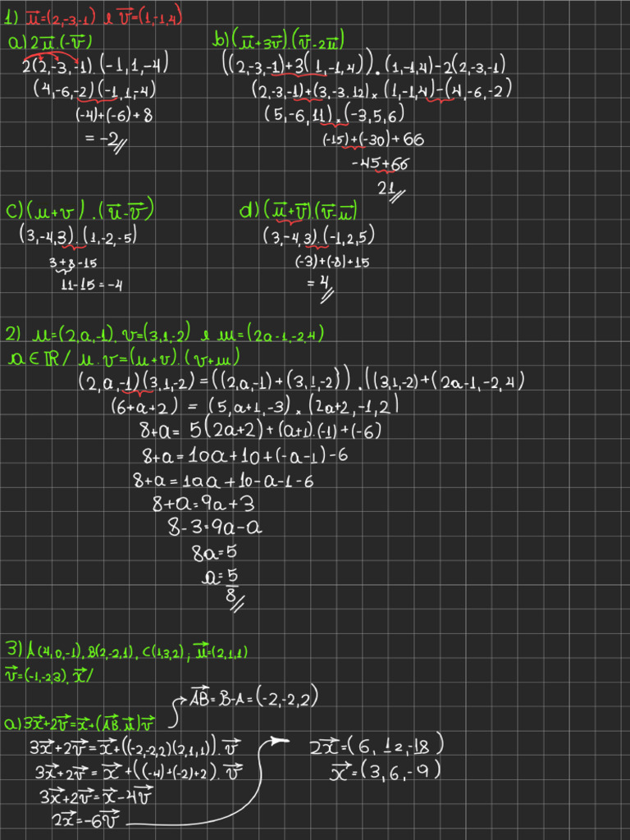Viewport: 630px width, 840px height.
Task: Click the result "= 4" of exercise d
Action: click(x=321, y=288)
